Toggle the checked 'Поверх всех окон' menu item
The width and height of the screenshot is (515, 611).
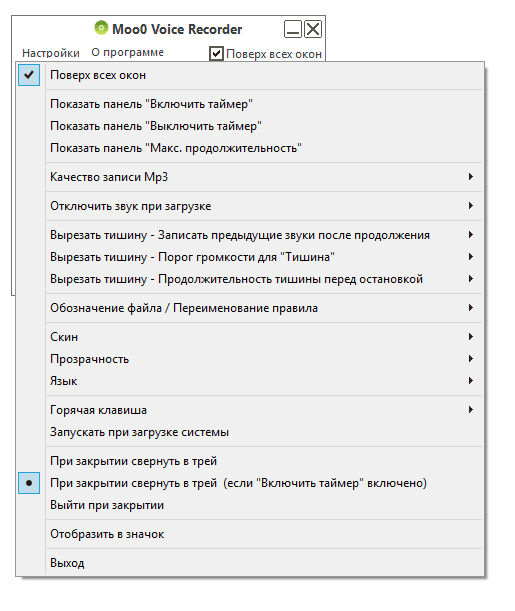click(250, 75)
